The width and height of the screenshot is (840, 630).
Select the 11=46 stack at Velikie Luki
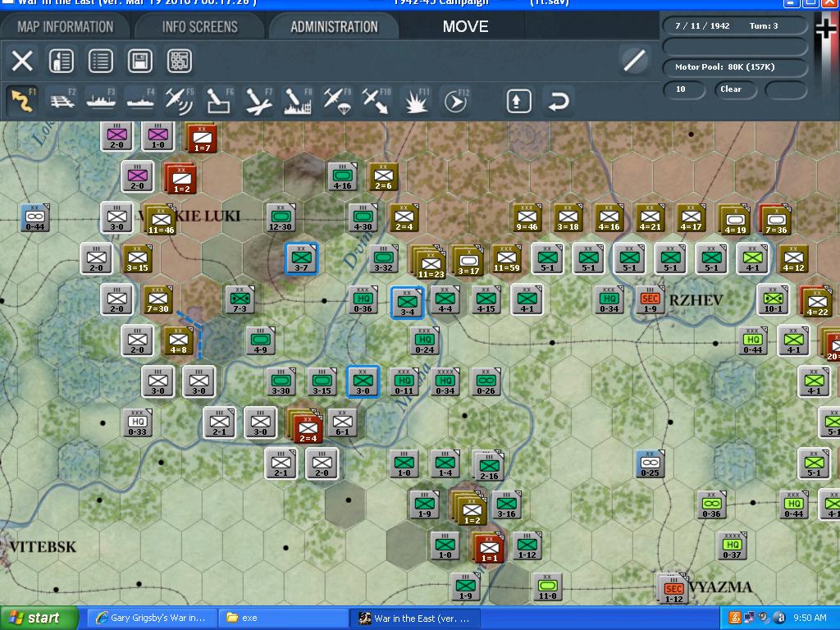pyautogui.click(x=160, y=220)
